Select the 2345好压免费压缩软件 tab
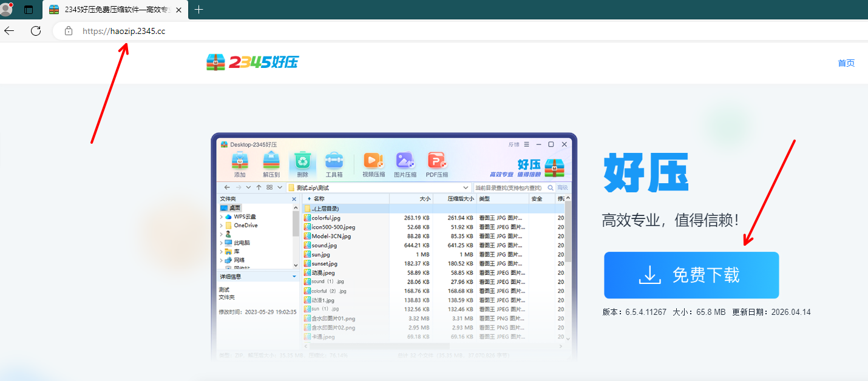Screen dimensions: 868x381 (115, 10)
